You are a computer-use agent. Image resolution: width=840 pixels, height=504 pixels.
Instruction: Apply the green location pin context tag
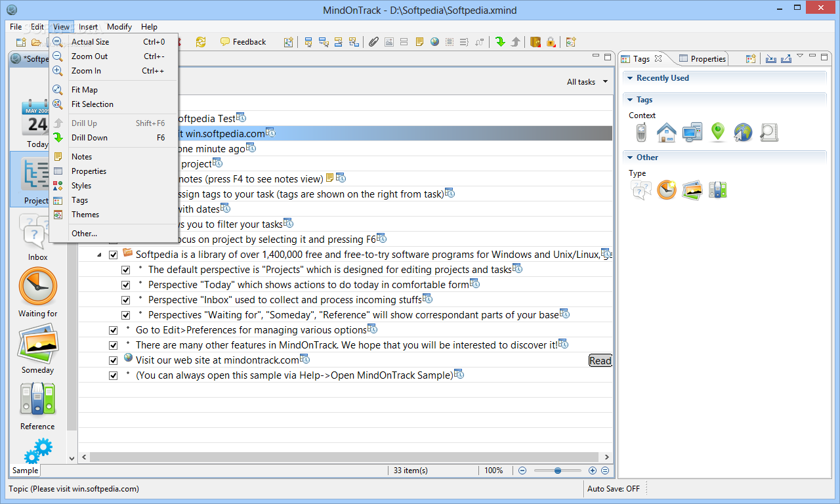click(x=718, y=133)
